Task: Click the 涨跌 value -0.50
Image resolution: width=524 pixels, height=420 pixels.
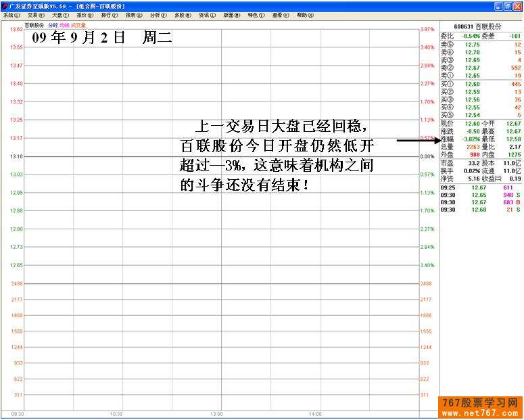Action: (x=473, y=131)
